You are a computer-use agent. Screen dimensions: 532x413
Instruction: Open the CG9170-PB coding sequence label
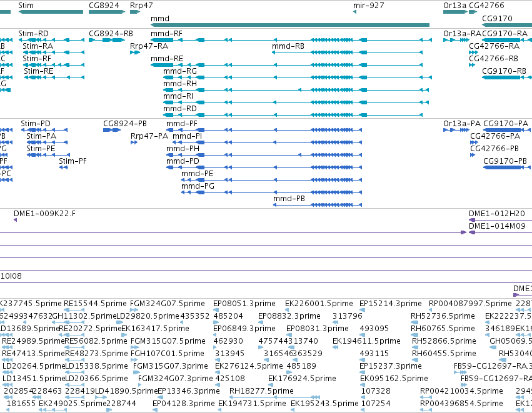[505, 161]
